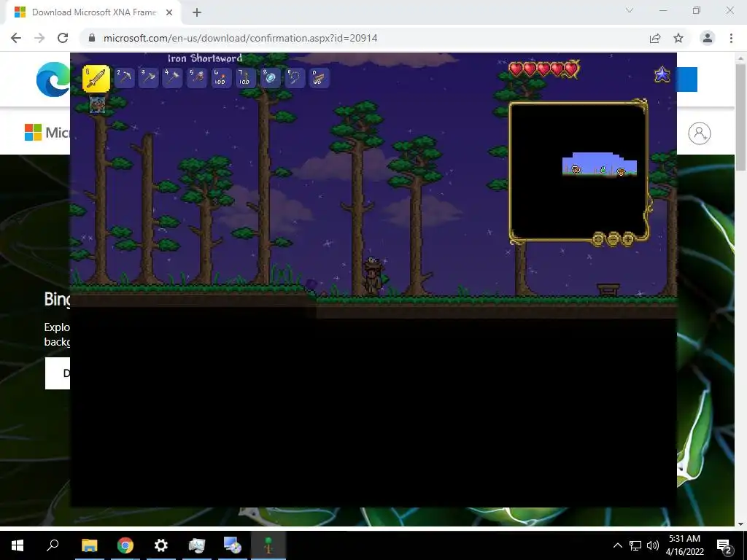
Task: Open a new Chrome tab
Action: click(197, 12)
